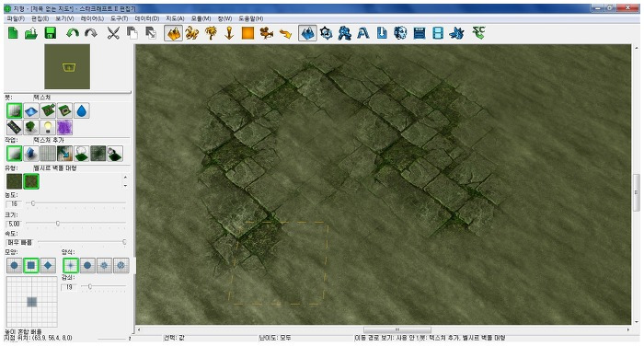Choose the blue crystal texture operation

31,154
